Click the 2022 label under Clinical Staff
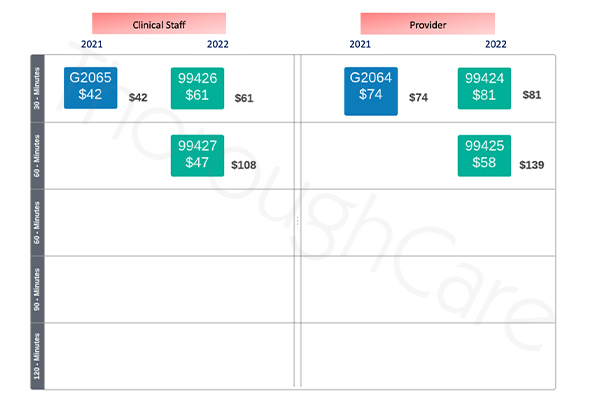 [x=218, y=44]
